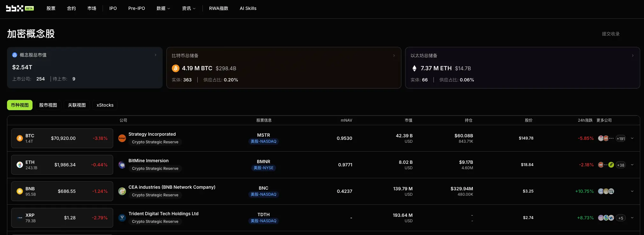Viewport: 644px width, 235px height.
Task: Click Trident Digital Tech company logo
Action: point(122,218)
